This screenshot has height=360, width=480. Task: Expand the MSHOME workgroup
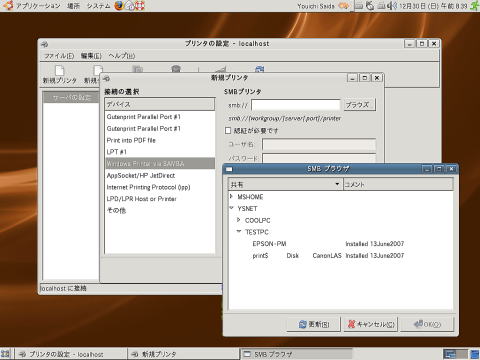[232, 197]
